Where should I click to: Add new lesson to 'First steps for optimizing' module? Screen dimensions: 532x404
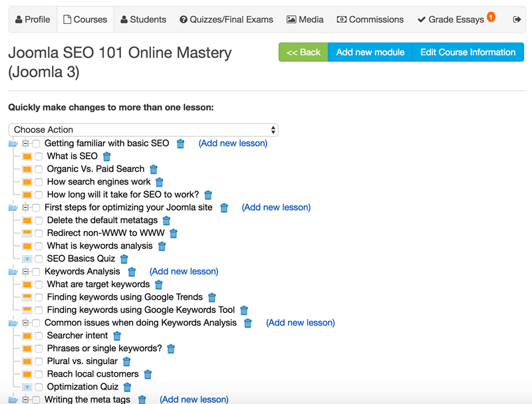click(276, 207)
